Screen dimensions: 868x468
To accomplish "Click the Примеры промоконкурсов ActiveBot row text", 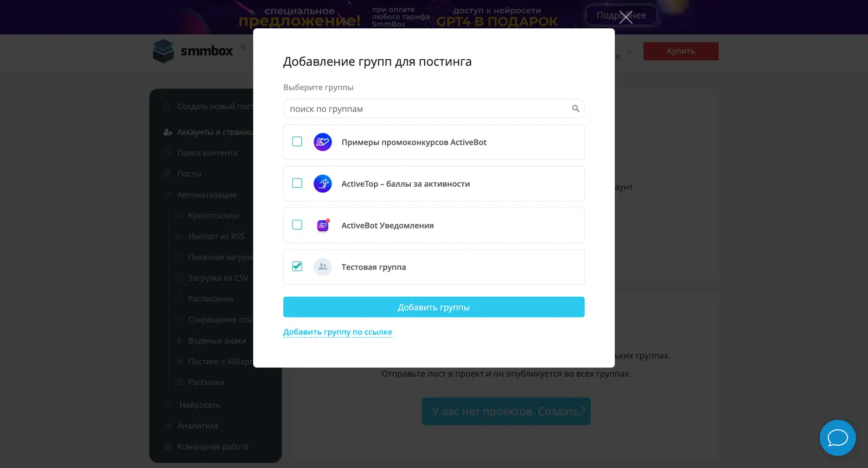I will (414, 142).
